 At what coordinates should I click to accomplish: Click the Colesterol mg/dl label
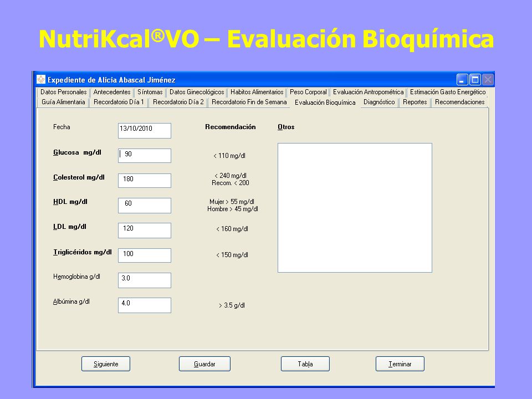[x=79, y=177]
